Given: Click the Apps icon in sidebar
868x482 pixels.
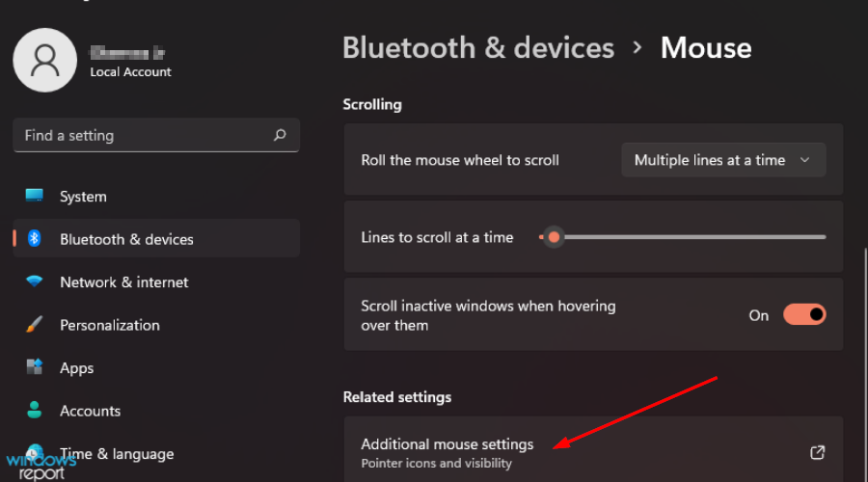Looking at the screenshot, I should coord(35,367).
